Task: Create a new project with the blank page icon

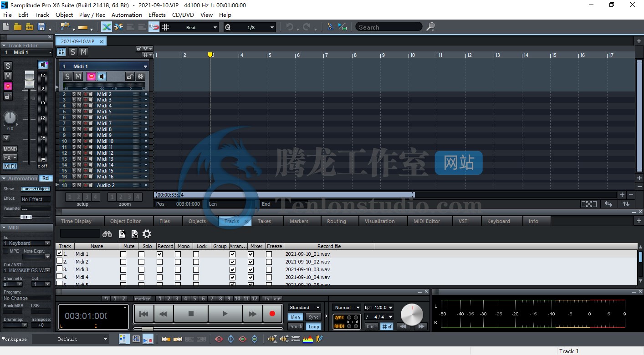Action: click(5, 27)
